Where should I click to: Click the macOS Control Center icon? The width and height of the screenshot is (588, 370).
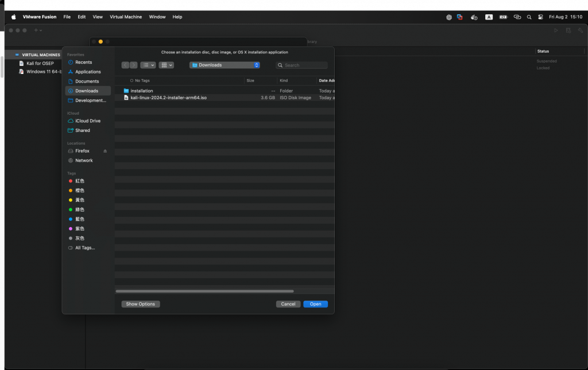click(x=540, y=17)
